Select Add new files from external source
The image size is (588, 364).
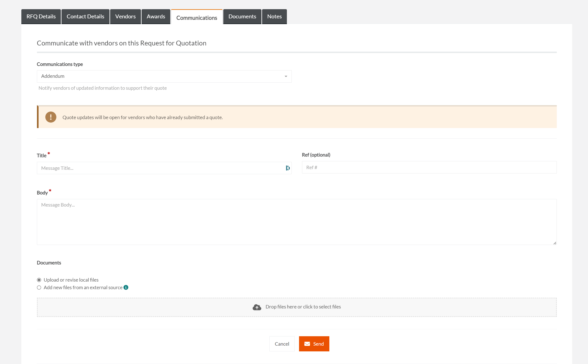pyautogui.click(x=39, y=287)
